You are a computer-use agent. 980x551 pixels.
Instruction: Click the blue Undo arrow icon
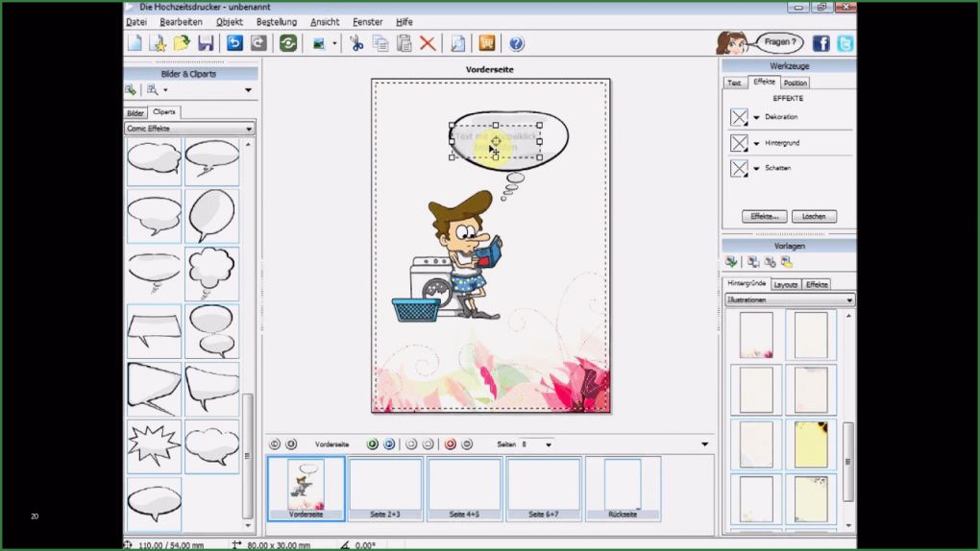click(234, 43)
